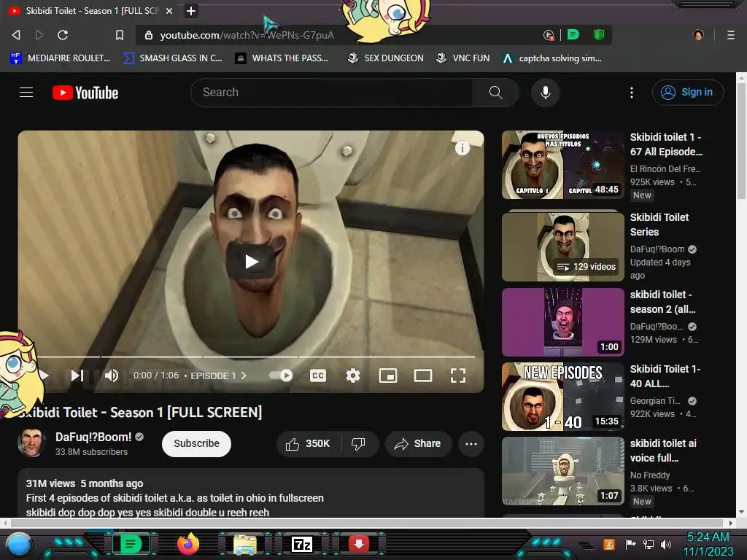Open the green chat extension icon
This screenshot has height=560, width=747.
[x=573, y=34]
